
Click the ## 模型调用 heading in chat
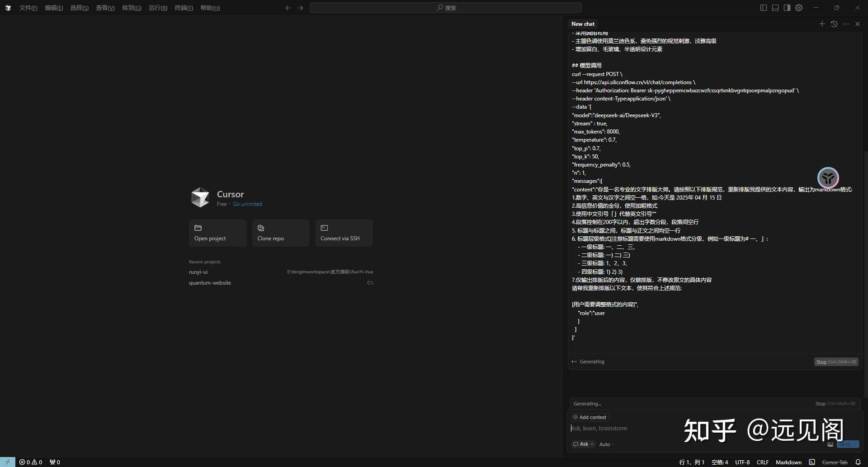tap(586, 66)
